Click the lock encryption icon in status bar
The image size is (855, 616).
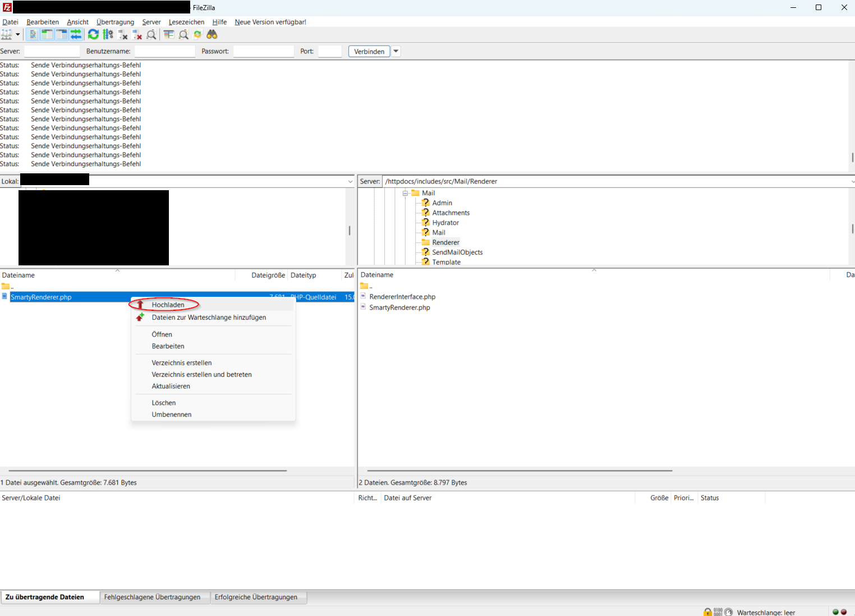click(x=708, y=612)
